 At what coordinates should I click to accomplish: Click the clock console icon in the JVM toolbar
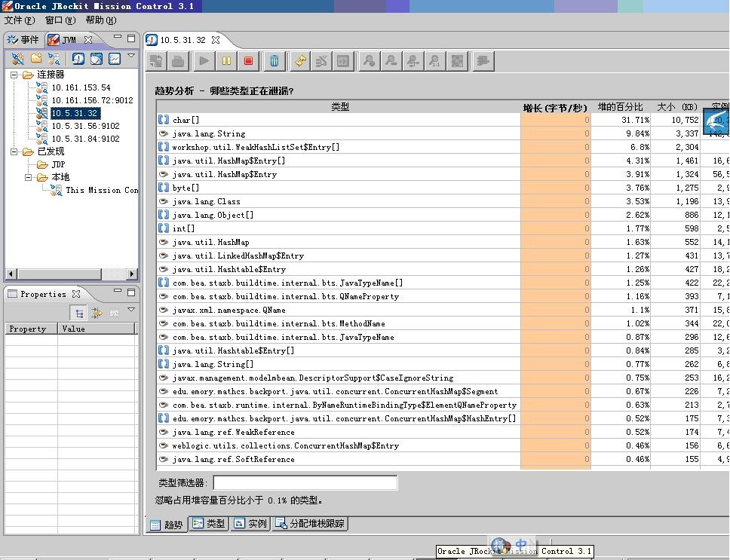tap(78, 59)
